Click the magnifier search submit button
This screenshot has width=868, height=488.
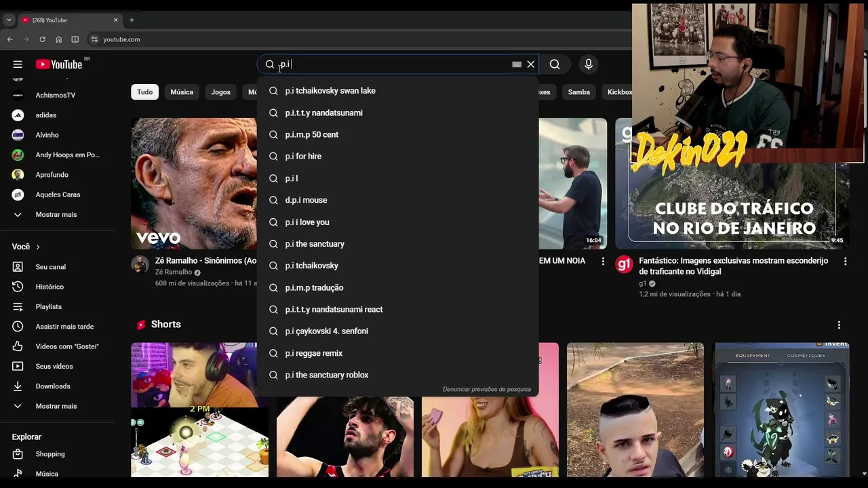(x=555, y=64)
